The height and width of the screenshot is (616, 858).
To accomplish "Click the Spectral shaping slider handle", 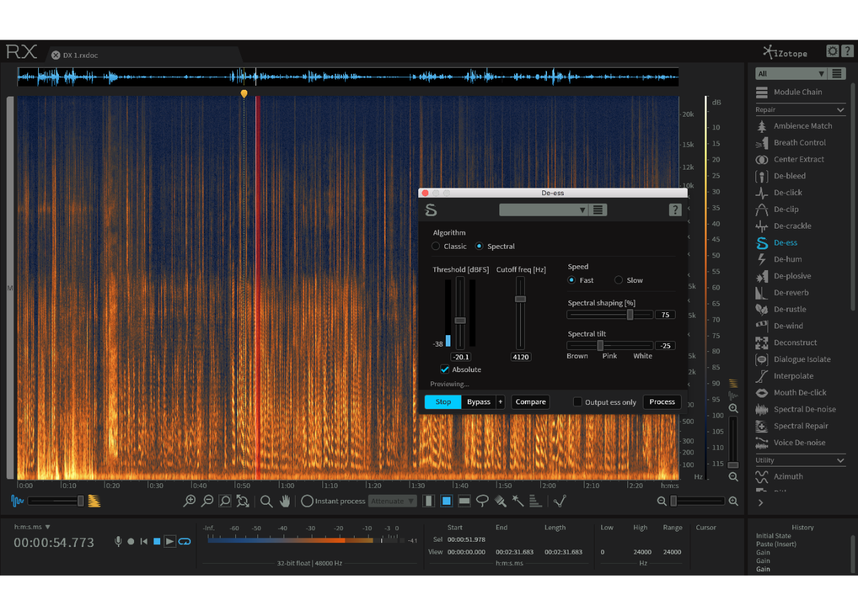I will coord(630,315).
